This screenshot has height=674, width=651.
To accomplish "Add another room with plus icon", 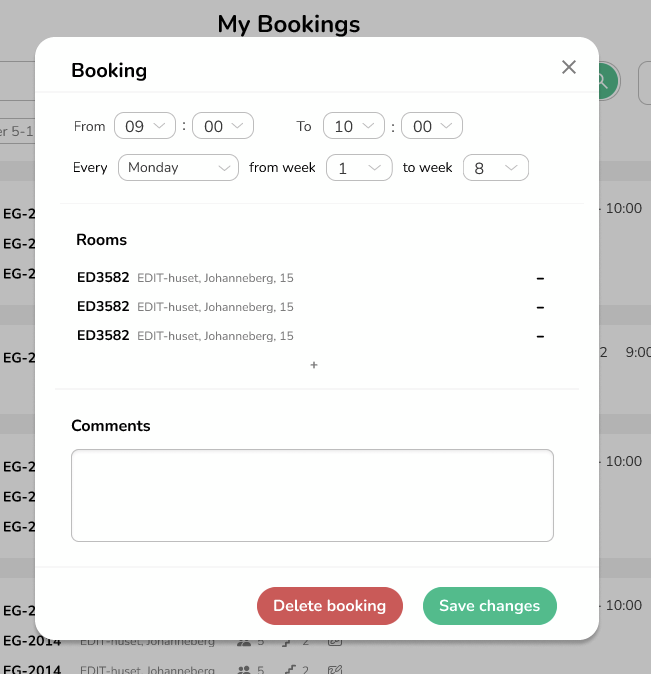I will 314,365.
